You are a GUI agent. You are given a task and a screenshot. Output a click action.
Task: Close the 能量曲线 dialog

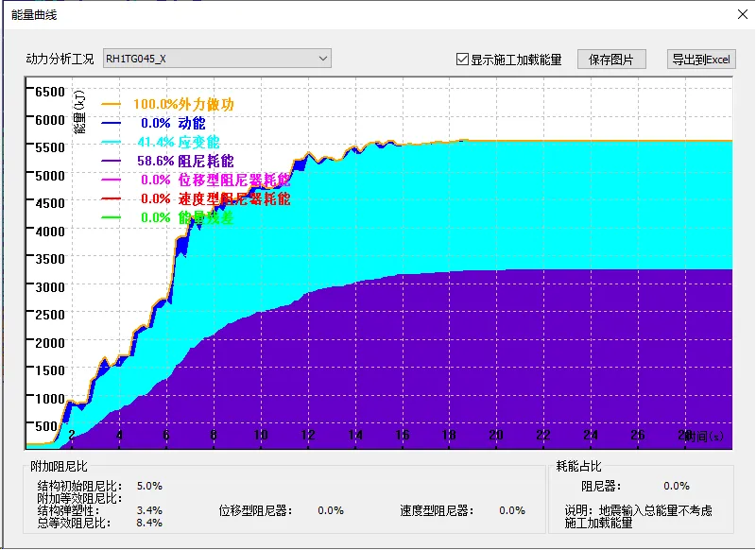click(743, 14)
